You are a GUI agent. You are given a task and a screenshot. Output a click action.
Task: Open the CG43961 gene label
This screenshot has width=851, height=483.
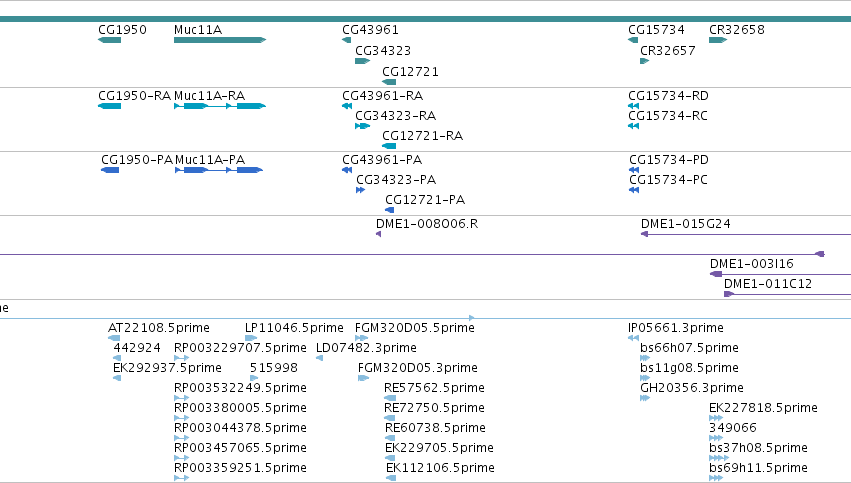click(x=370, y=30)
